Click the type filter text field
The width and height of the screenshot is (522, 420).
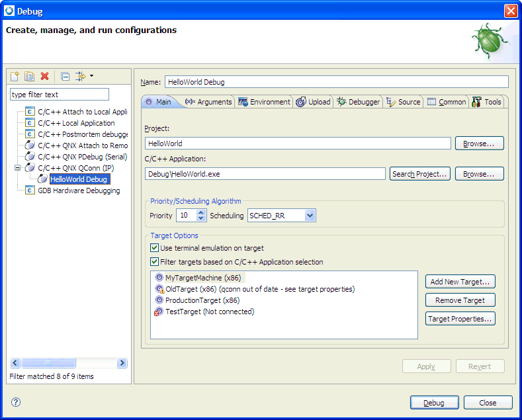pyautogui.click(x=59, y=95)
